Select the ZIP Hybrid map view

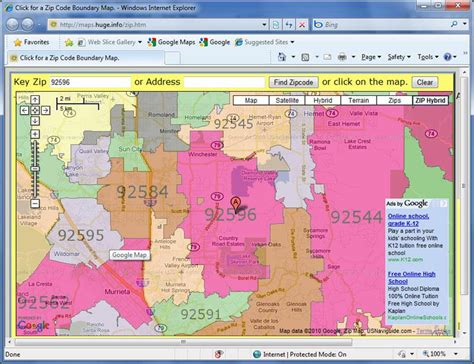[430, 100]
